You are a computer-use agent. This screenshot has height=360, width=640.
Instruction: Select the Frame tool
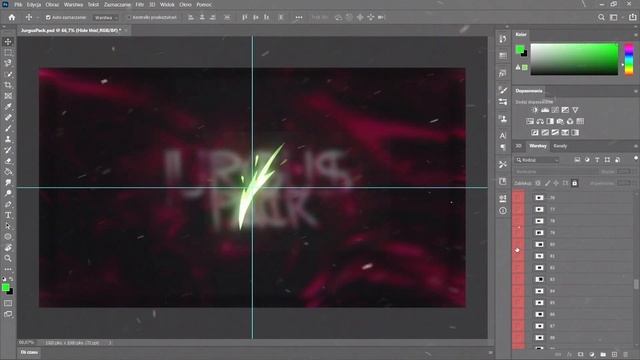tap(8, 96)
